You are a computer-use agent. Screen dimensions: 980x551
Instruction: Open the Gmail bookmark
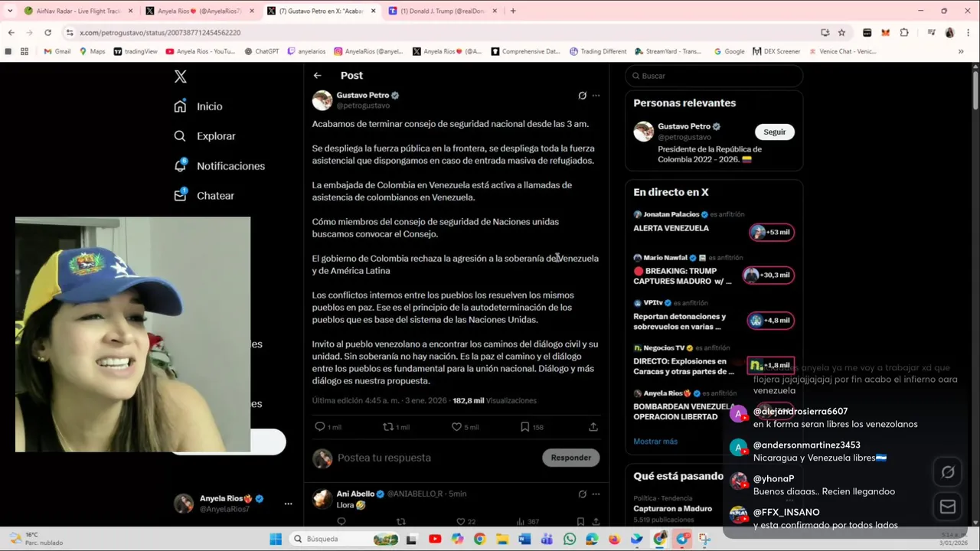pyautogui.click(x=57, y=51)
